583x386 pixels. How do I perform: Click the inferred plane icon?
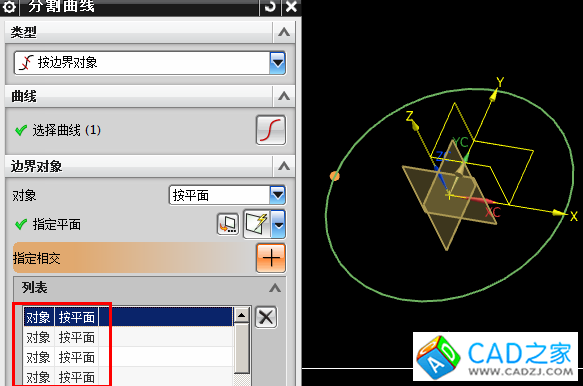(257, 224)
